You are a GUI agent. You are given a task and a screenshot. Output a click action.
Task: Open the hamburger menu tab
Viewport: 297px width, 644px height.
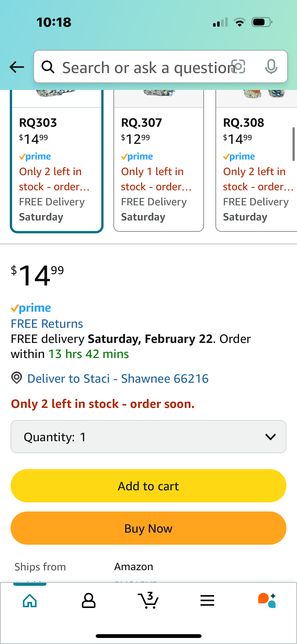pos(207,601)
